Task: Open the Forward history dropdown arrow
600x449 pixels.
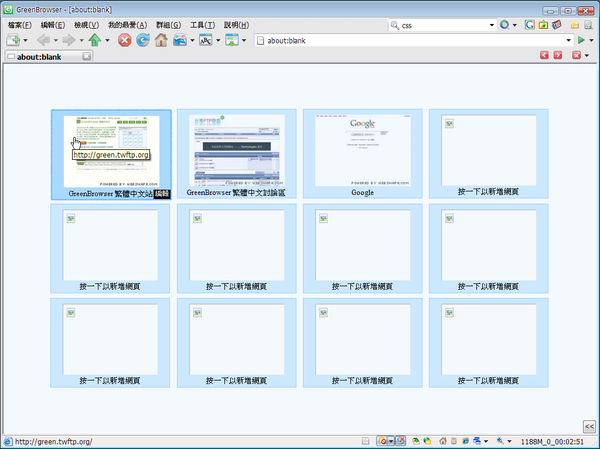Action: click(x=81, y=40)
